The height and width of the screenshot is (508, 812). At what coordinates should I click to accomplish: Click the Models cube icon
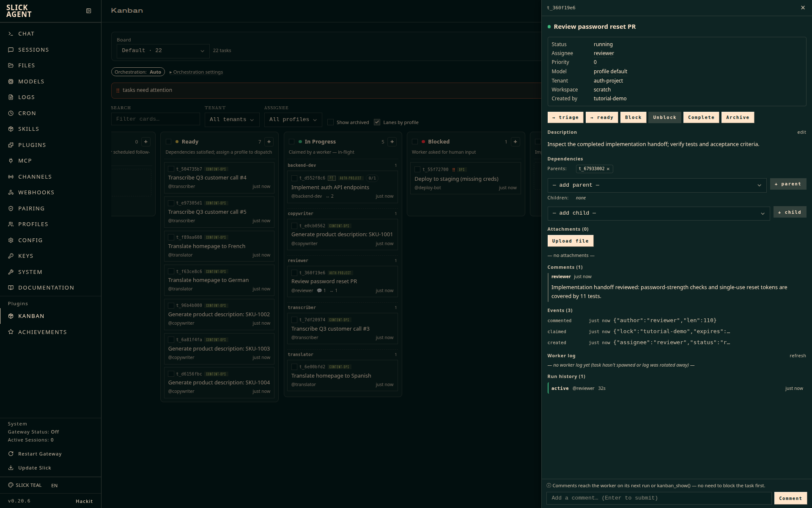[x=11, y=82]
